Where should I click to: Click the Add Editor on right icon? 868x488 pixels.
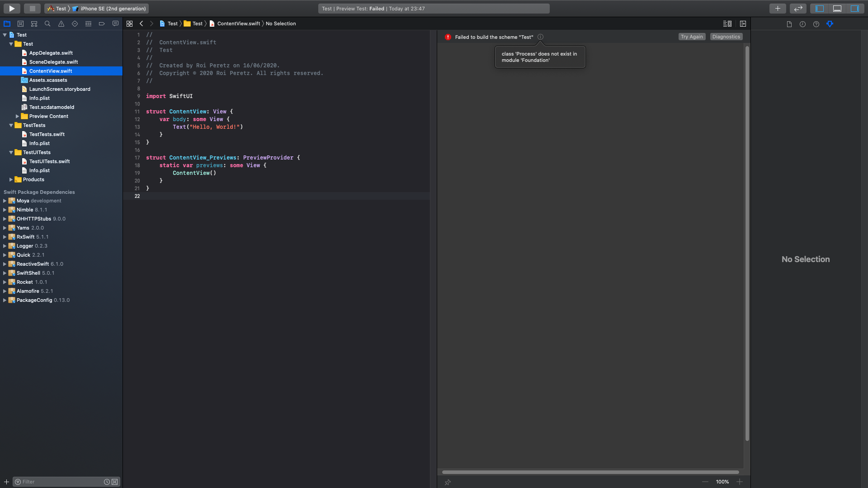point(743,23)
